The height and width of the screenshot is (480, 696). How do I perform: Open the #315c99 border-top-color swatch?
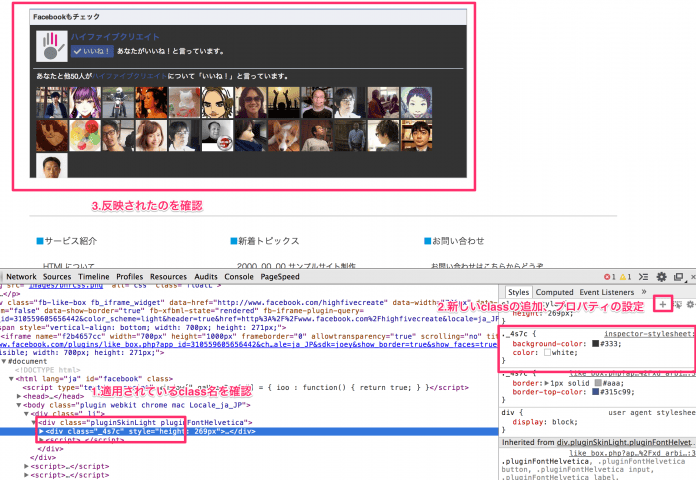596,392
